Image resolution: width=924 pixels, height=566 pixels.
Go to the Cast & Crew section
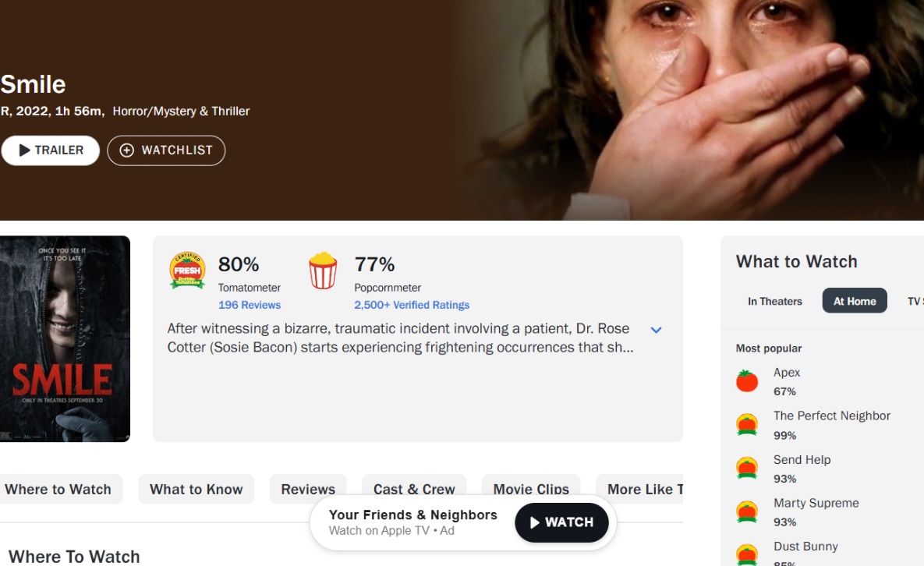click(x=414, y=490)
